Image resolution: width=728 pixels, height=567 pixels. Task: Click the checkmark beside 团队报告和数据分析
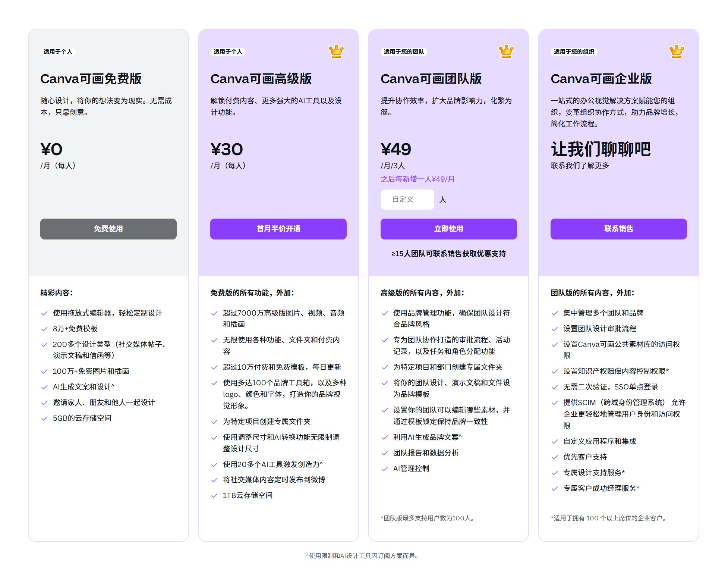tap(385, 453)
